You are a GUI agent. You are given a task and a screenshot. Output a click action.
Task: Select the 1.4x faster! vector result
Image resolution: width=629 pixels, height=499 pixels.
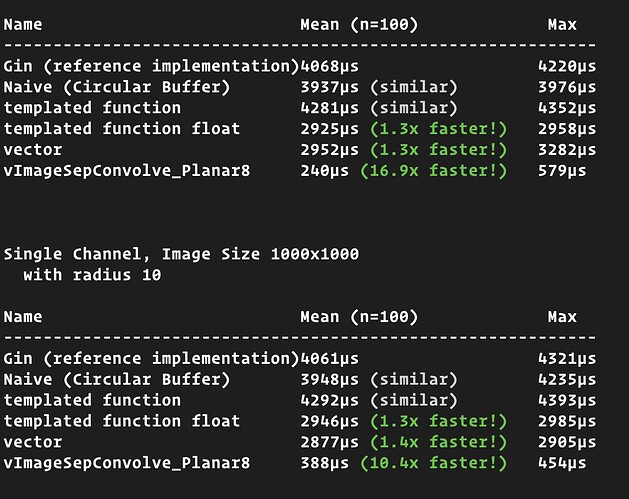click(x=437, y=442)
